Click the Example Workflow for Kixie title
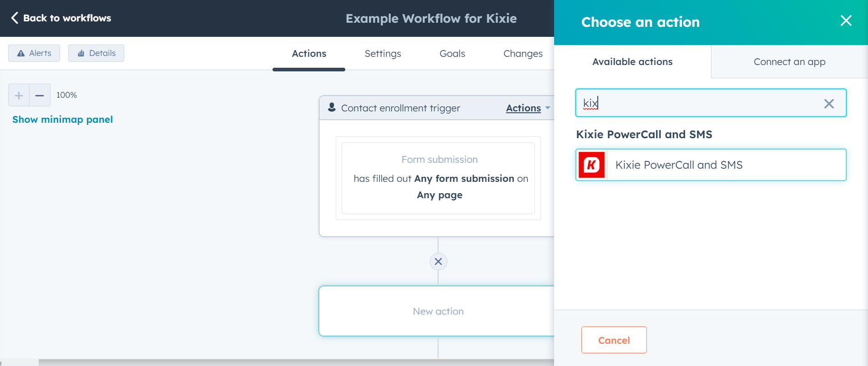 pos(431,18)
